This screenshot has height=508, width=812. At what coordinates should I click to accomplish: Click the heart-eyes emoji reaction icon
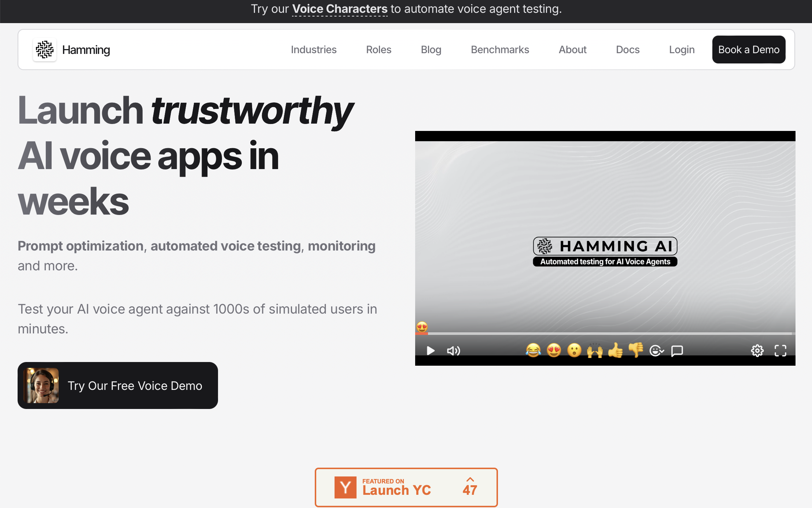point(553,350)
